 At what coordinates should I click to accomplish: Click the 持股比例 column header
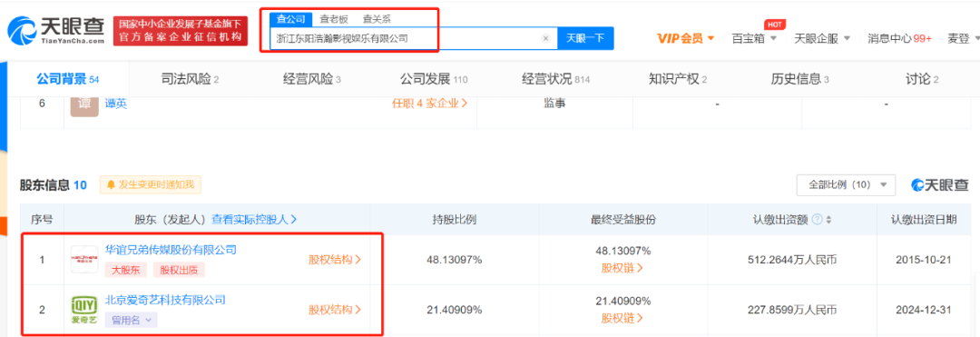(455, 220)
